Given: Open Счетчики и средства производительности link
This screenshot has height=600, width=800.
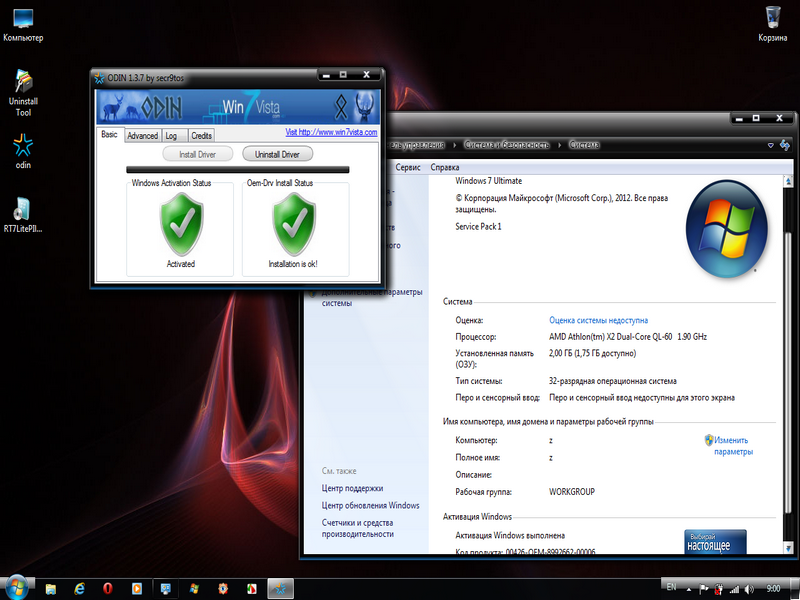Looking at the screenshot, I should tap(358, 529).
